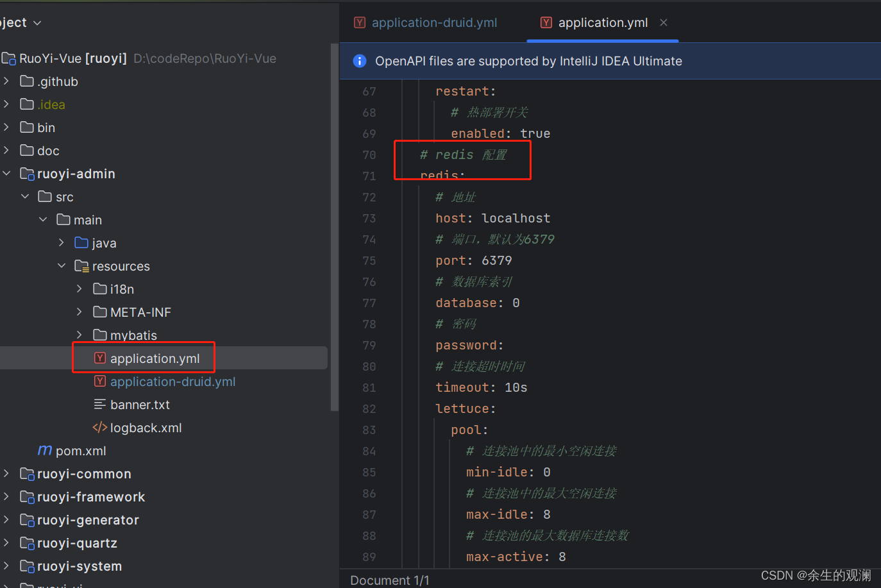The width and height of the screenshot is (881, 588).
Task: Click the 'enabled: true' line
Action: tap(500, 134)
